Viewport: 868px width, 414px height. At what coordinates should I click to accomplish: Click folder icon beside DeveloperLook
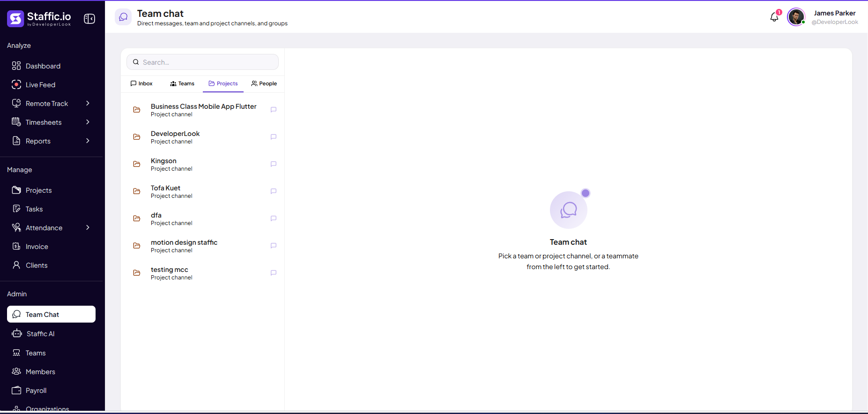137,137
